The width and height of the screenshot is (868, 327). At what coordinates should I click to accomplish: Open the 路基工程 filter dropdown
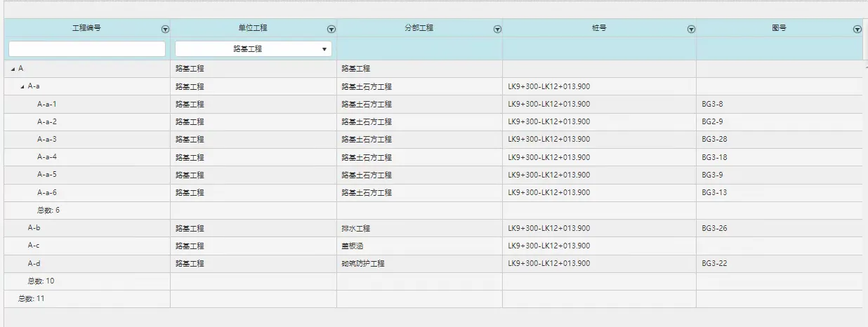pyautogui.click(x=253, y=49)
